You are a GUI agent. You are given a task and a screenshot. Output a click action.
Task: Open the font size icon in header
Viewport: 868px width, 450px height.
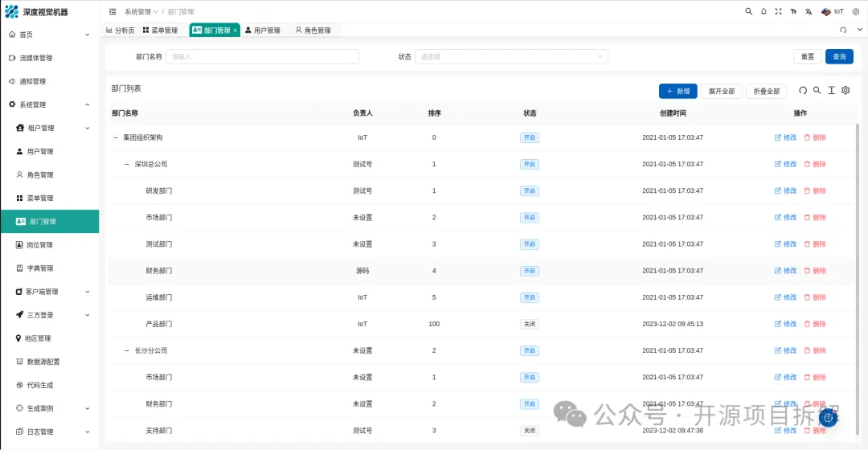click(x=793, y=11)
